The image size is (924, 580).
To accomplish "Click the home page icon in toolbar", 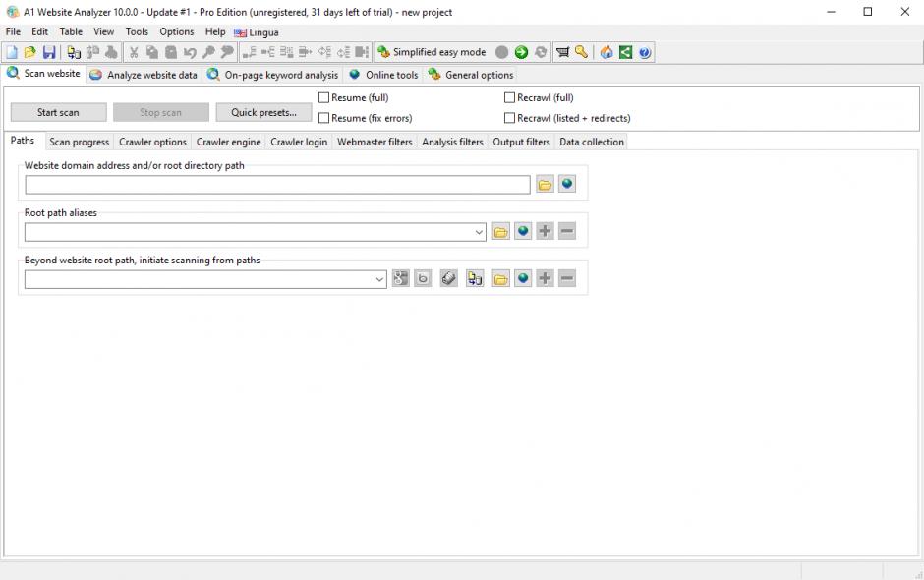I will click(x=606, y=52).
